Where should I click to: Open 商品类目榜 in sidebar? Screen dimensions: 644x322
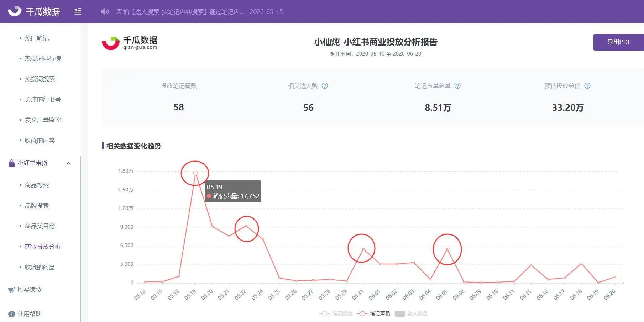click(40, 226)
